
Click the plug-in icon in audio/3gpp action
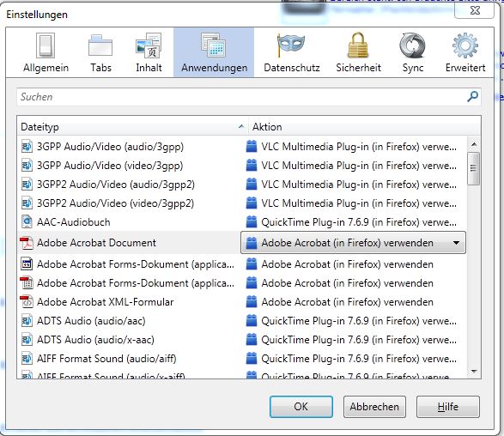click(252, 146)
